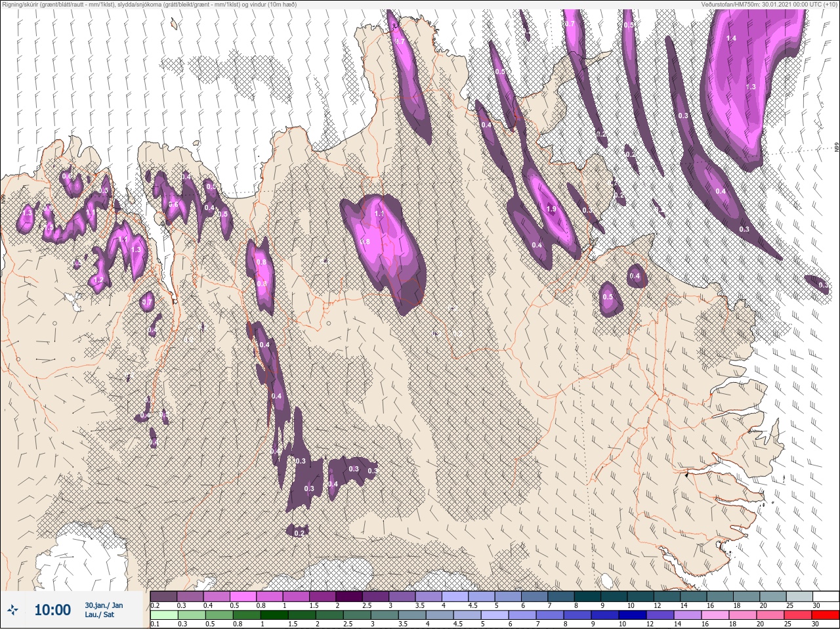The width and height of the screenshot is (840, 629).
Task: Click the 1.9 snowfall value on the map
Action: tap(551, 209)
